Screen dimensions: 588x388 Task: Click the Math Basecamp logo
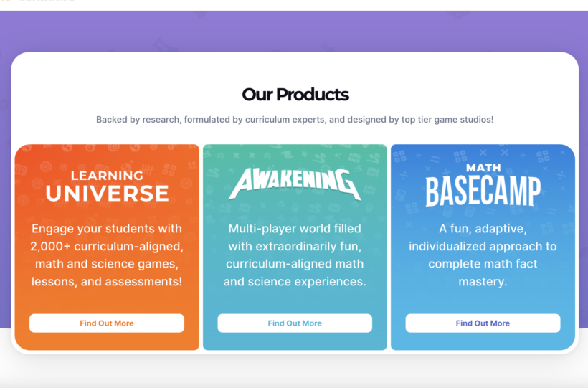click(483, 185)
